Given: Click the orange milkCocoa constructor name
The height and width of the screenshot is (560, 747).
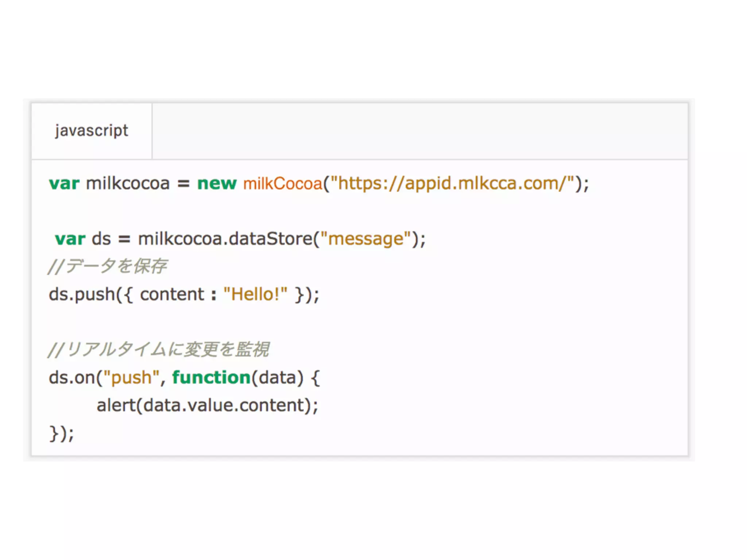Looking at the screenshot, I should (x=283, y=183).
